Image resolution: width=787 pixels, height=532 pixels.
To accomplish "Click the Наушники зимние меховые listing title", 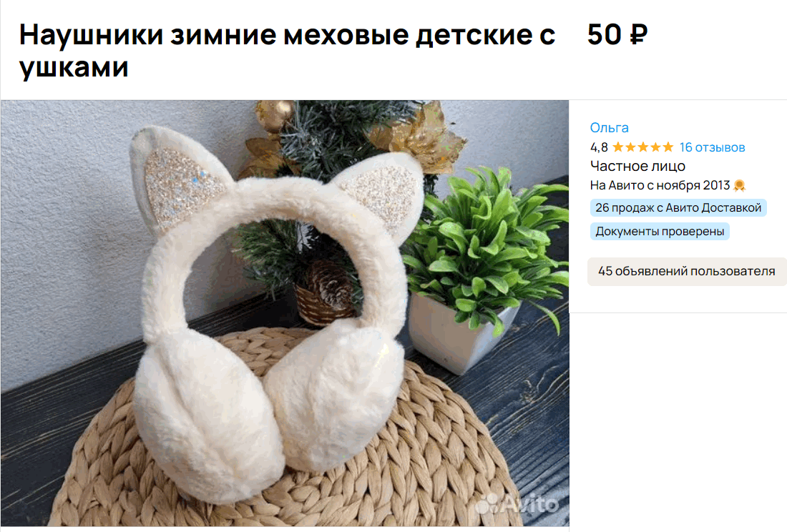I will point(287,50).
